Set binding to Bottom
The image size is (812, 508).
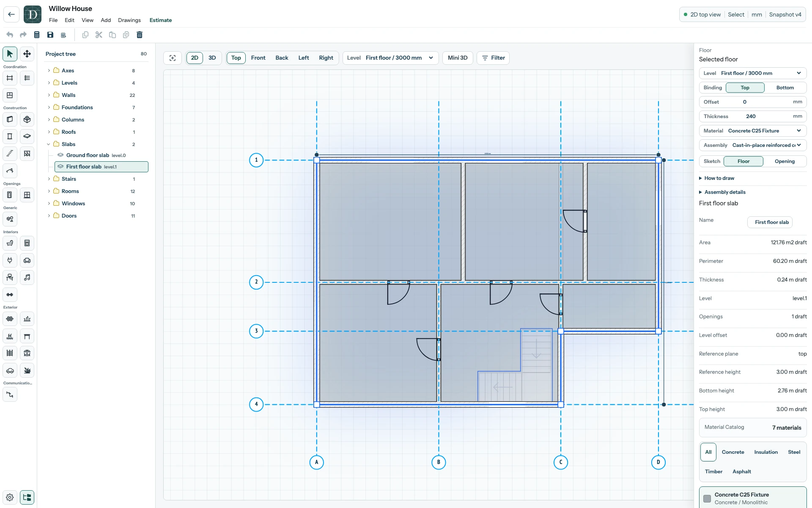785,88
